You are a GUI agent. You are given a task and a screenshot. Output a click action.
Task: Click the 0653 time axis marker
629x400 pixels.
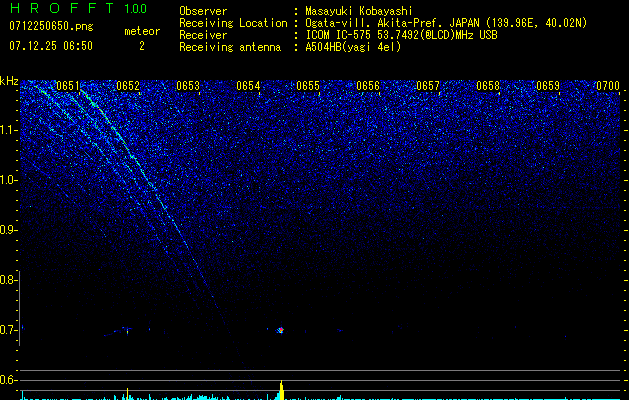(x=188, y=86)
